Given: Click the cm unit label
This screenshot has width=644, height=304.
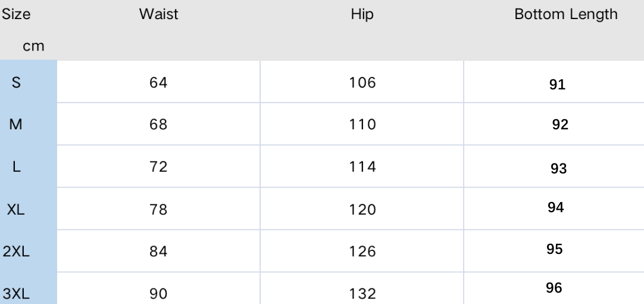Looking at the screenshot, I should 33,46.
